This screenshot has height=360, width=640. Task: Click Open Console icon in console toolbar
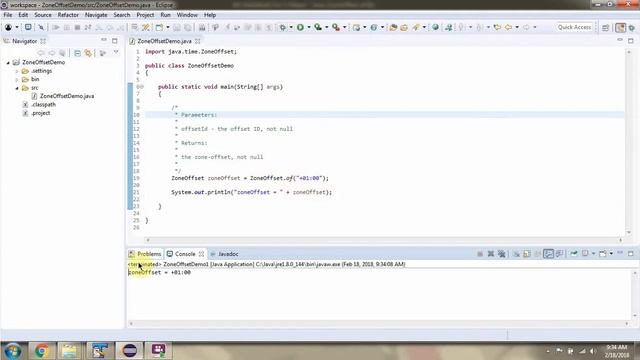point(602,254)
